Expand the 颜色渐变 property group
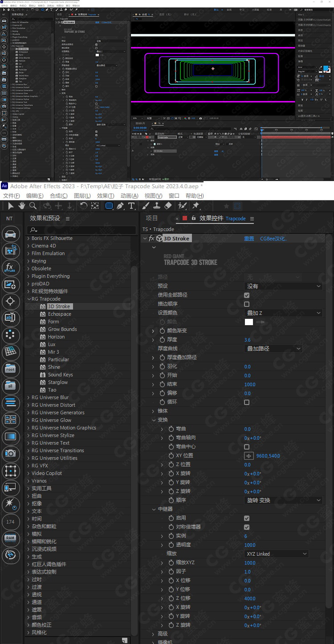 coord(153,331)
